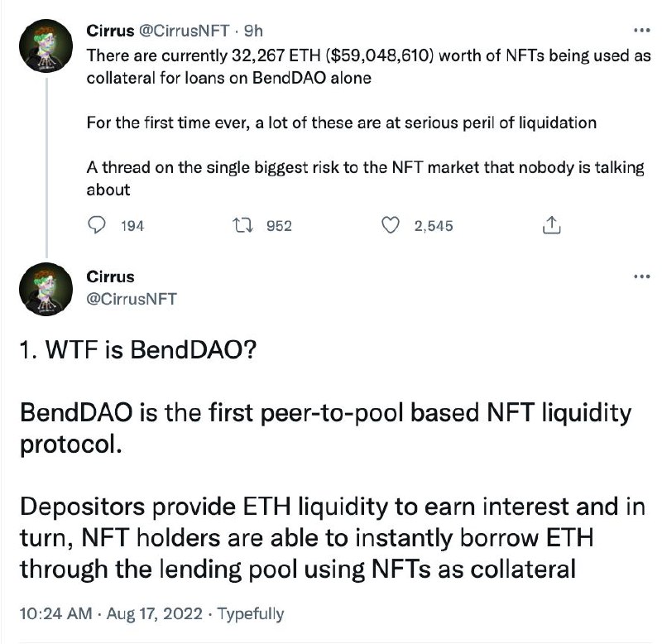Screen dimensions: 662x644
Task: Open the three-dot menu on second tweet
Action: (x=642, y=276)
